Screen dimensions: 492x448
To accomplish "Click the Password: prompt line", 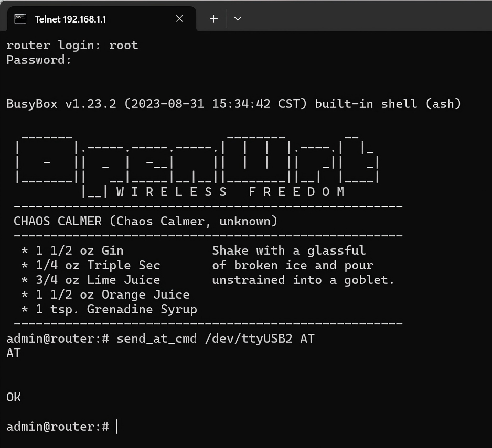I will [x=39, y=60].
